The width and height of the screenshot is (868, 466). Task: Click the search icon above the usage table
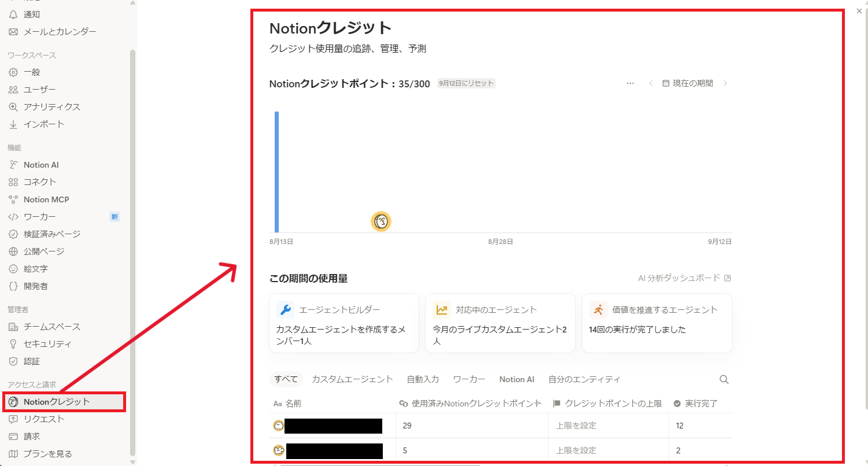pos(724,379)
